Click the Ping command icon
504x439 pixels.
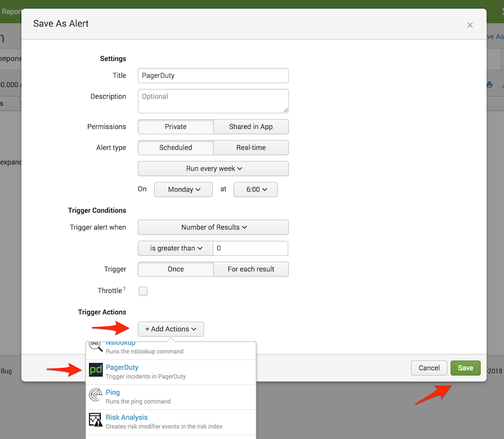click(x=96, y=395)
